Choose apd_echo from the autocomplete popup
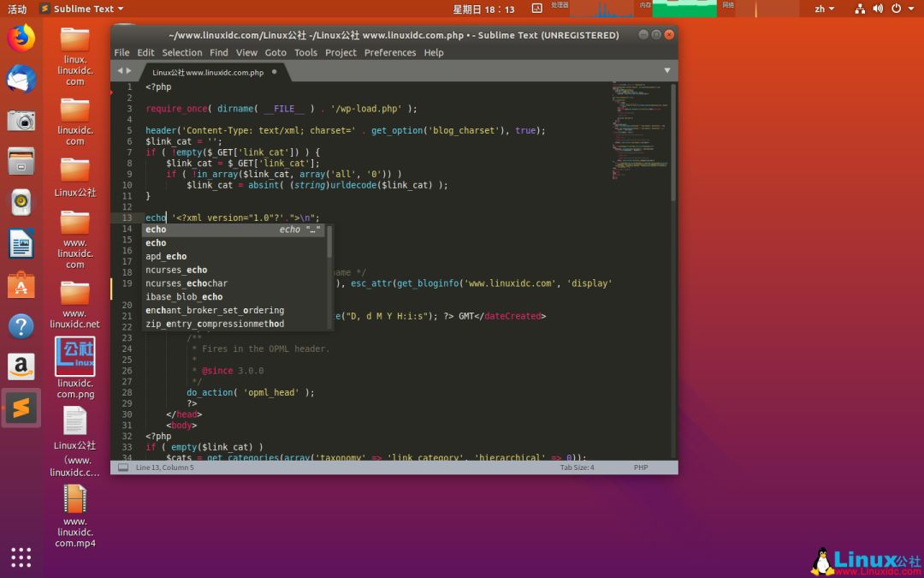The height and width of the screenshot is (578, 924). coord(166,256)
